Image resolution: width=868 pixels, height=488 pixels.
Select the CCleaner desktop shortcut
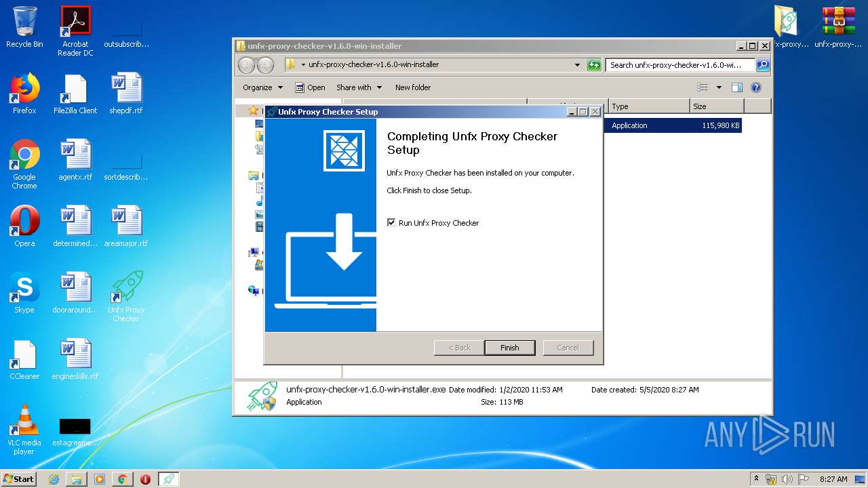[24, 359]
